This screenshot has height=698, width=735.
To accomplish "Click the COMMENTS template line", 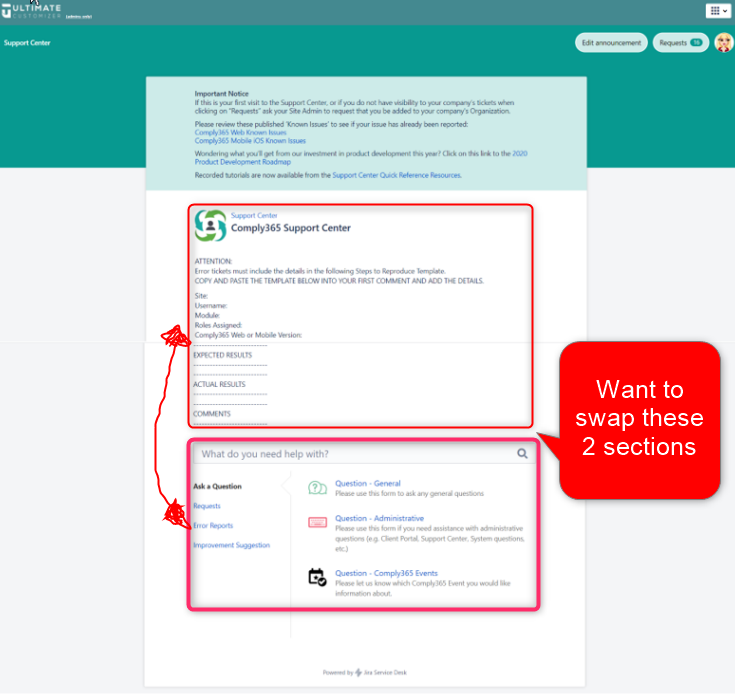I will [211, 414].
